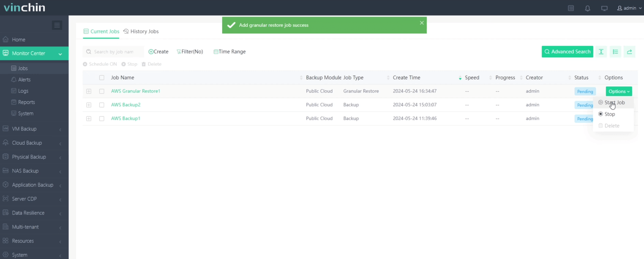
Task: Expand the Cloud Backup menu
Action: coord(34,143)
